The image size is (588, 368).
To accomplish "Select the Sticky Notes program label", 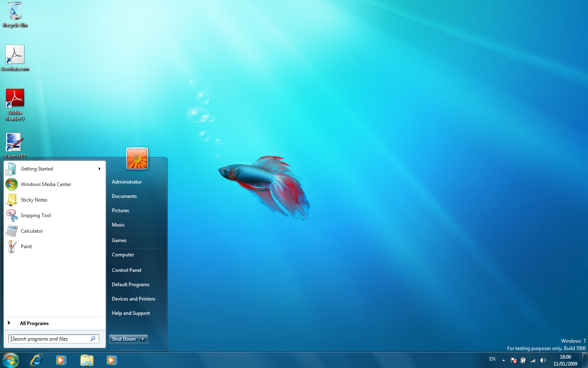I will click(34, 200).
